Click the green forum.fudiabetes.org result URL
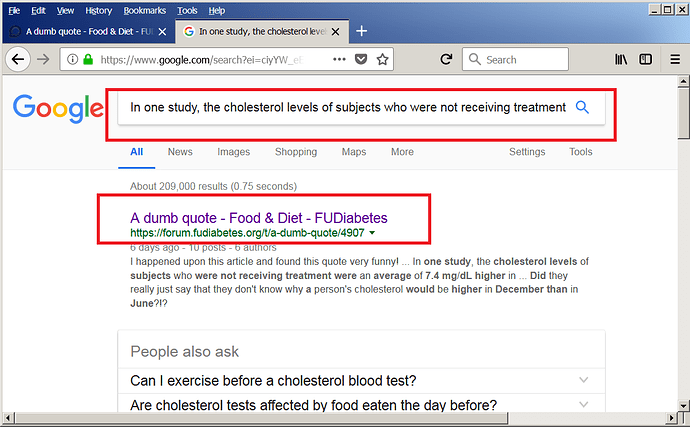Screen dimensions: 690x430 coord(247,233)
